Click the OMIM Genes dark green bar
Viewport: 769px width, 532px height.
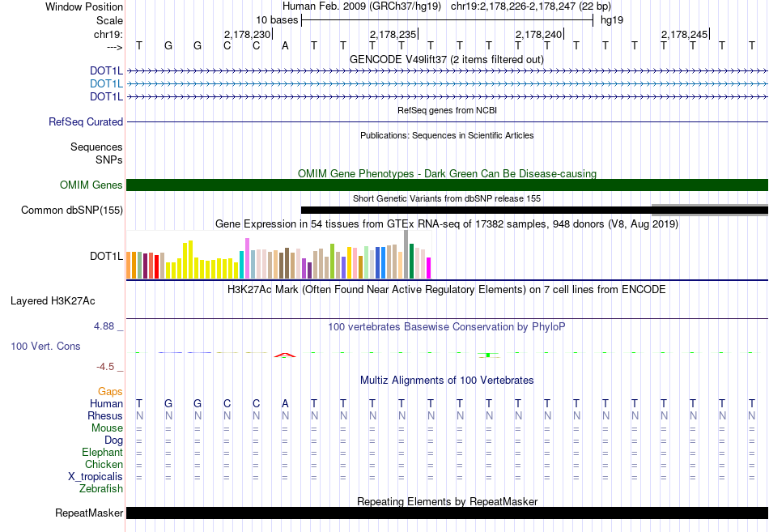click(447, 185)
